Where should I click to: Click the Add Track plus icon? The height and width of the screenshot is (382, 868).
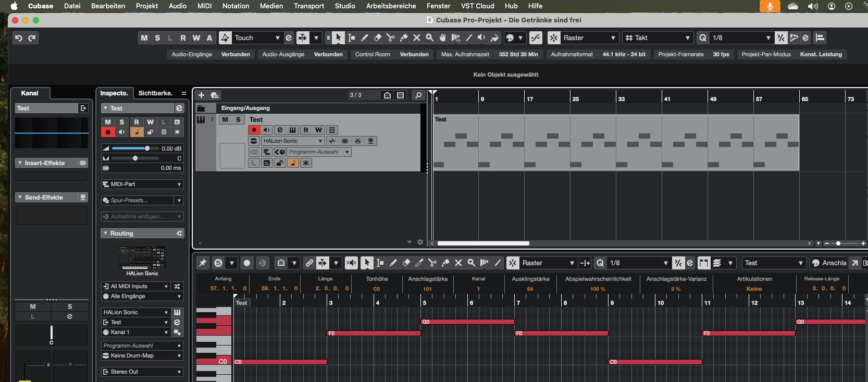point(201,95)
